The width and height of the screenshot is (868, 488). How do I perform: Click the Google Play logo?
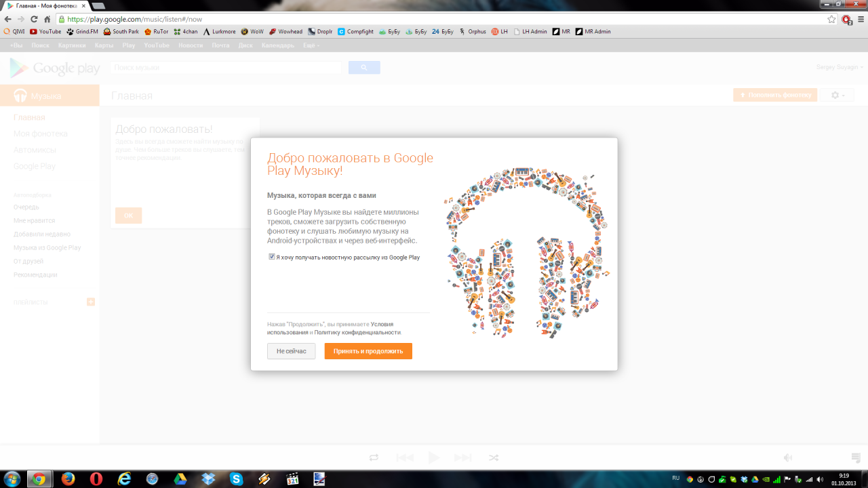(55, 68)
